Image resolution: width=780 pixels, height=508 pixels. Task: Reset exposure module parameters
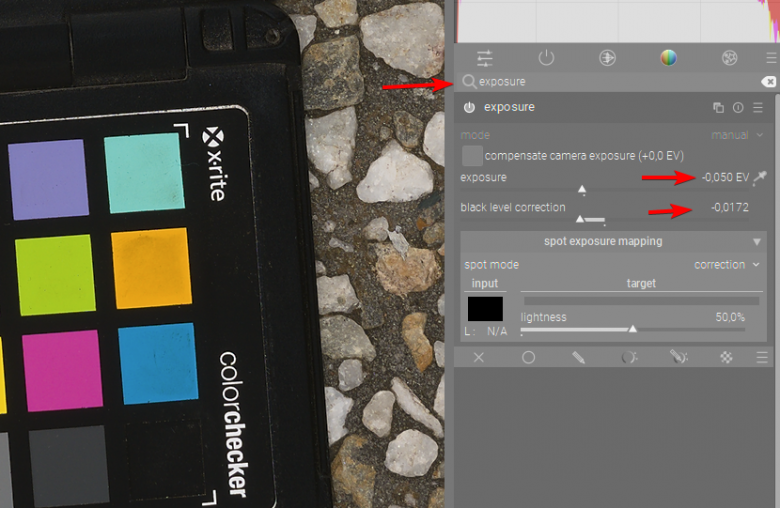(738, 107)
